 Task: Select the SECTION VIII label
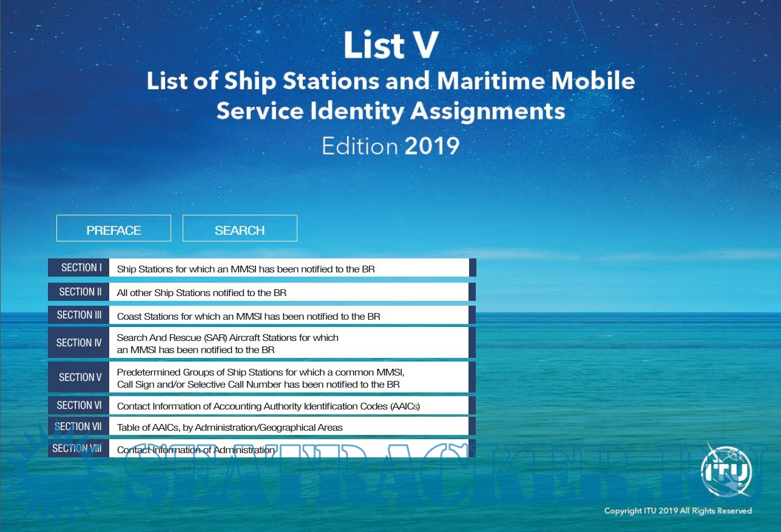pyautogui.click(x=78, y=448)
